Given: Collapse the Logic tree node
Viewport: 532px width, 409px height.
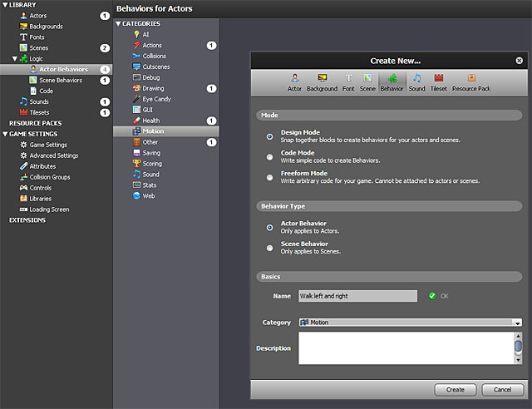Looking at the screenshot, I should coord(15,59).
